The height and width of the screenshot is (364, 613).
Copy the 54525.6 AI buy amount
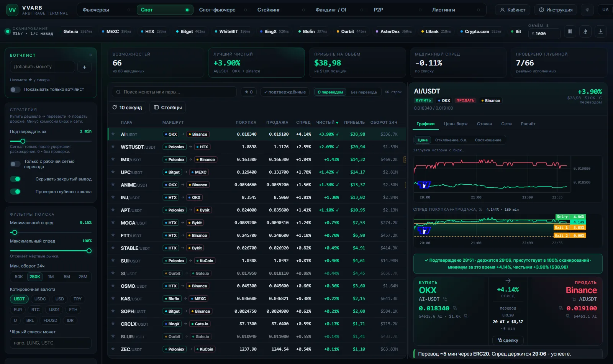point(466,316)
